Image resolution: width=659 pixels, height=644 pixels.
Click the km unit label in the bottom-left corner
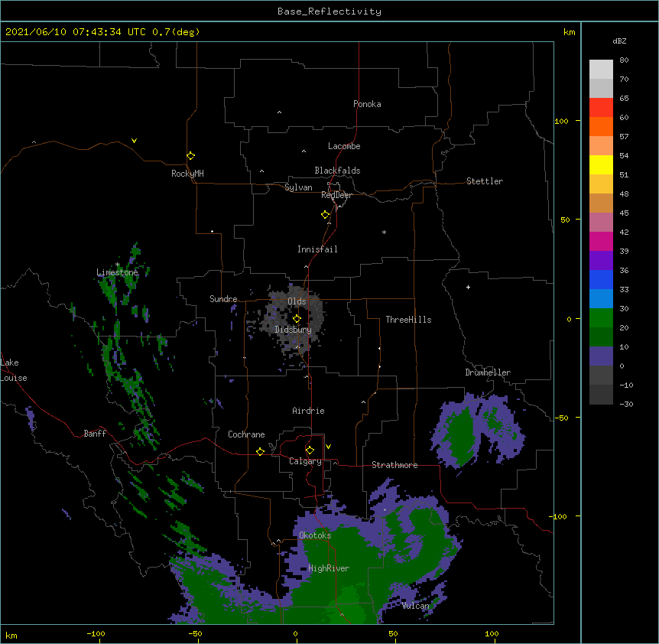click(11, 636)
